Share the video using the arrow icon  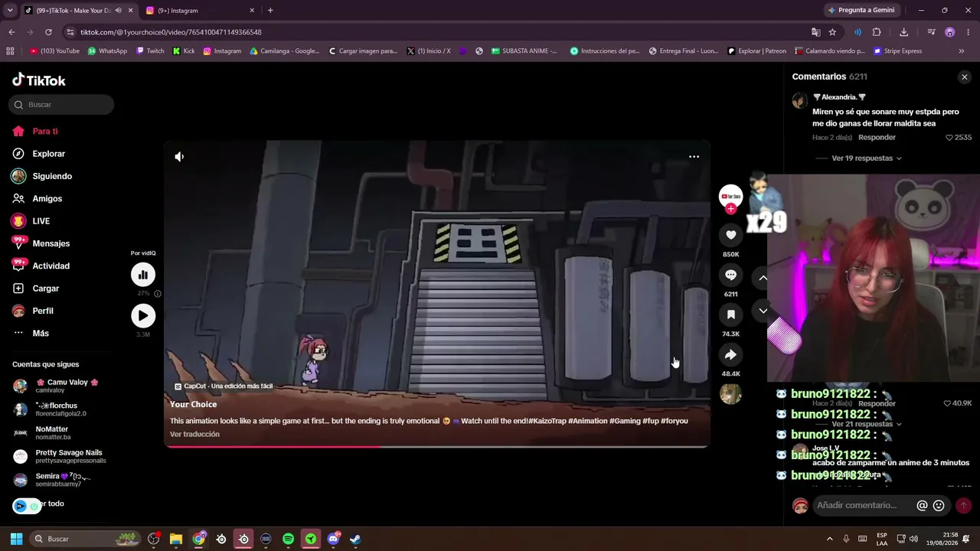click(730, 355)
